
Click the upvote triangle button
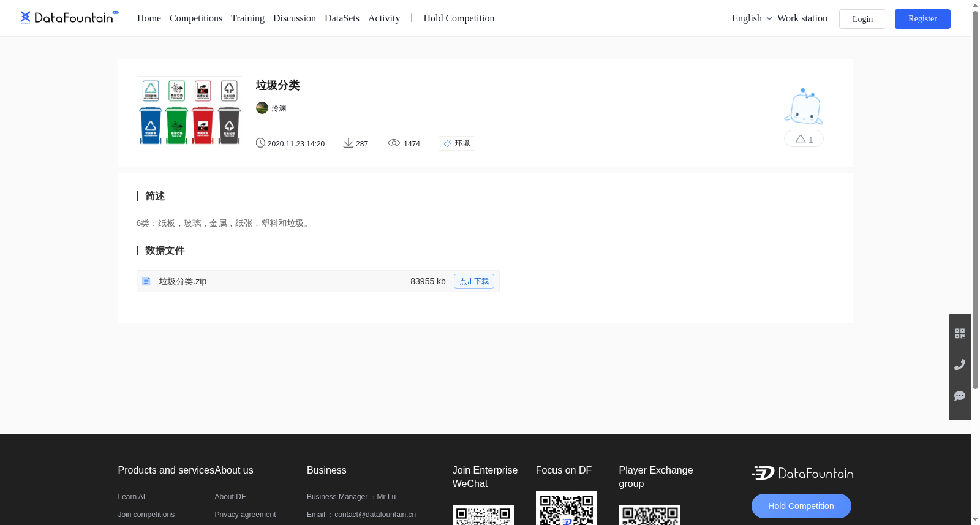click(x=804, y=139)
